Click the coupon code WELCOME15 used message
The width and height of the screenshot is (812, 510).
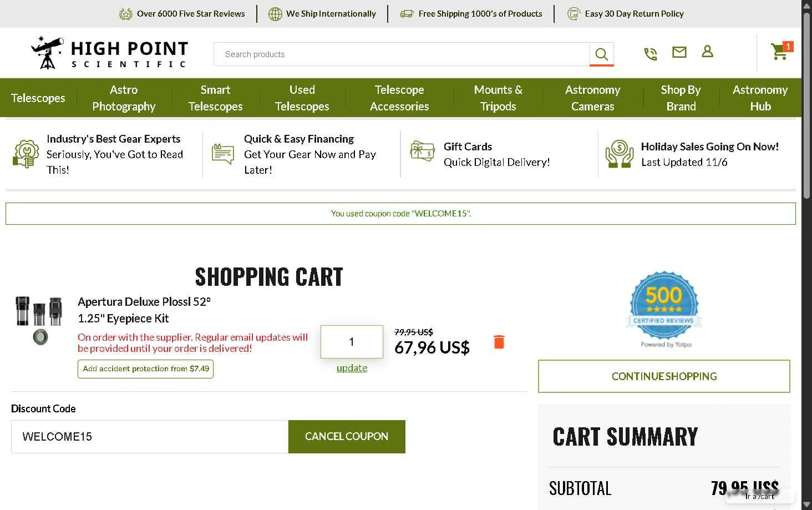(x=400, y=214)
